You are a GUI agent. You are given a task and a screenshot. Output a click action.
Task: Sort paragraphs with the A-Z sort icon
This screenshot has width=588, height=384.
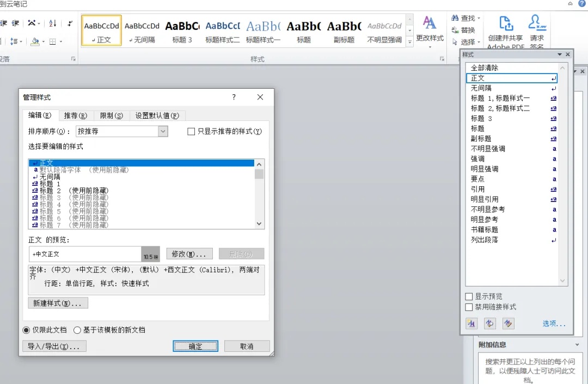(52, 23)
